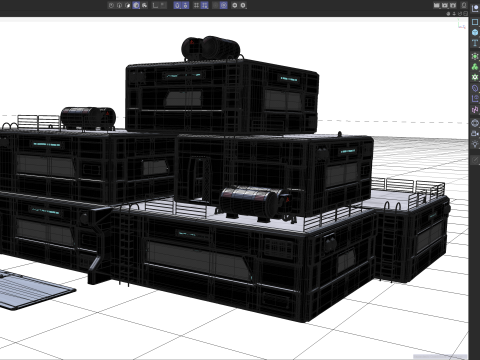Click the green gear-shaped icon in right palette
This screenshot has width=480, height=360.
[475, 77]
